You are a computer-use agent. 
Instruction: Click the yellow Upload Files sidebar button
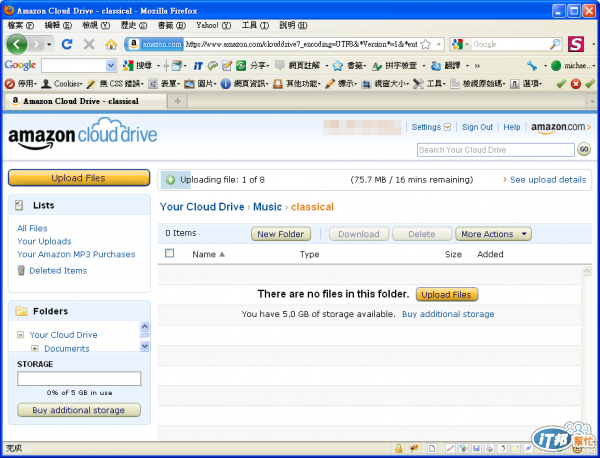79,178
